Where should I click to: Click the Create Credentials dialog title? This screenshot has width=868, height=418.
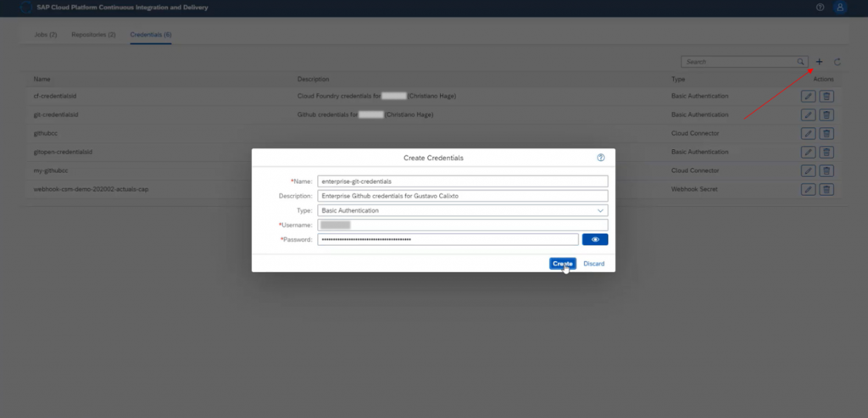click(x=433, y=158)
